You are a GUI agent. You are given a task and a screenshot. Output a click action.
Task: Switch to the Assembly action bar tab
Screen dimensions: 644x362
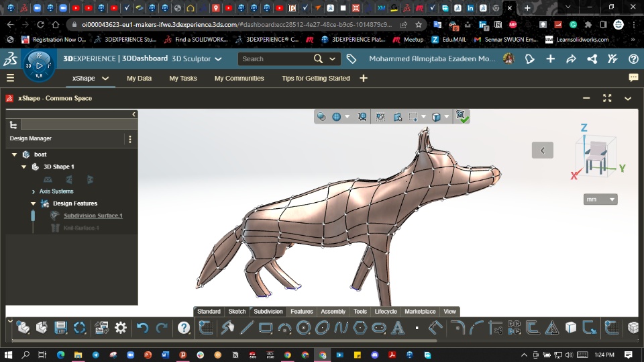pos(333,312)
